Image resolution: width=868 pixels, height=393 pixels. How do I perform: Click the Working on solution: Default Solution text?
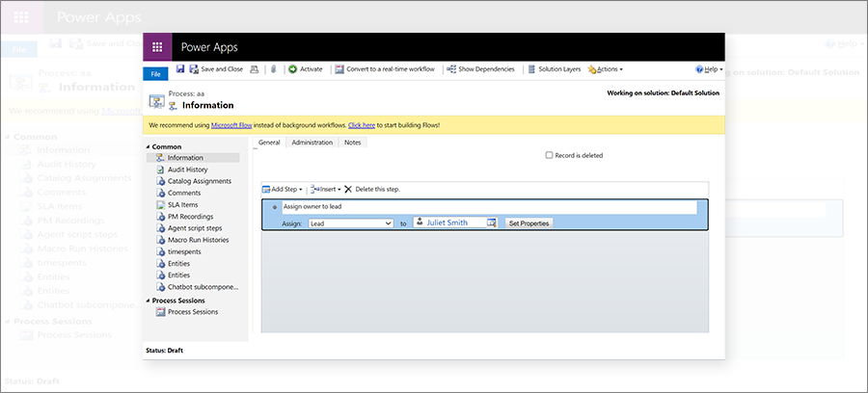[664, 92]
